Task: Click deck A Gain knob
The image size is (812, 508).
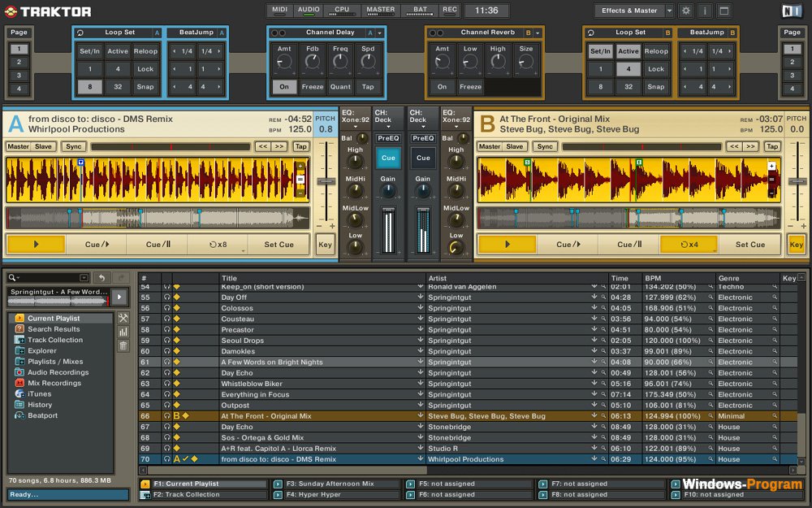Action: pyautogui.click(x=388, y=191)
